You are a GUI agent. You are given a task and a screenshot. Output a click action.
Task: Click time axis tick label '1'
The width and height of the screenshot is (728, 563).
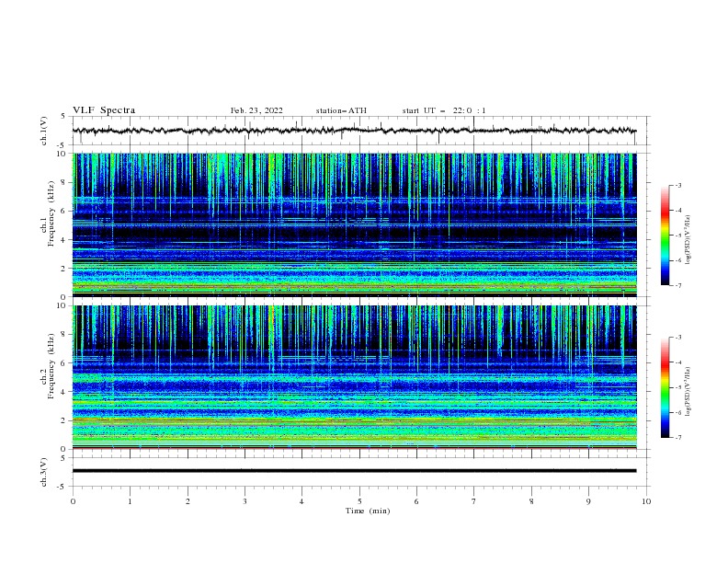(130, 501)
